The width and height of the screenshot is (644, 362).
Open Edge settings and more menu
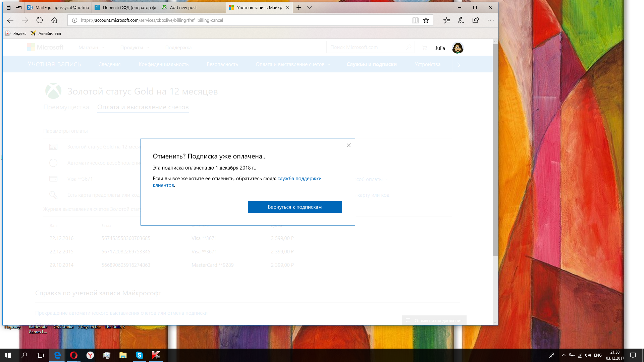pyautogui.click(x=491, y=20)
